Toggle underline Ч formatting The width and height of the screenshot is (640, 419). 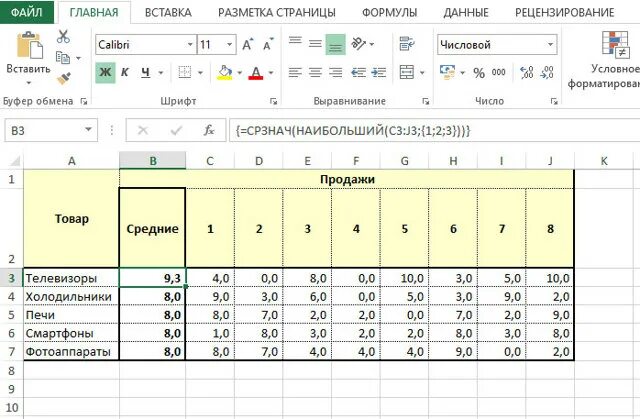click(x=146, y=73)
